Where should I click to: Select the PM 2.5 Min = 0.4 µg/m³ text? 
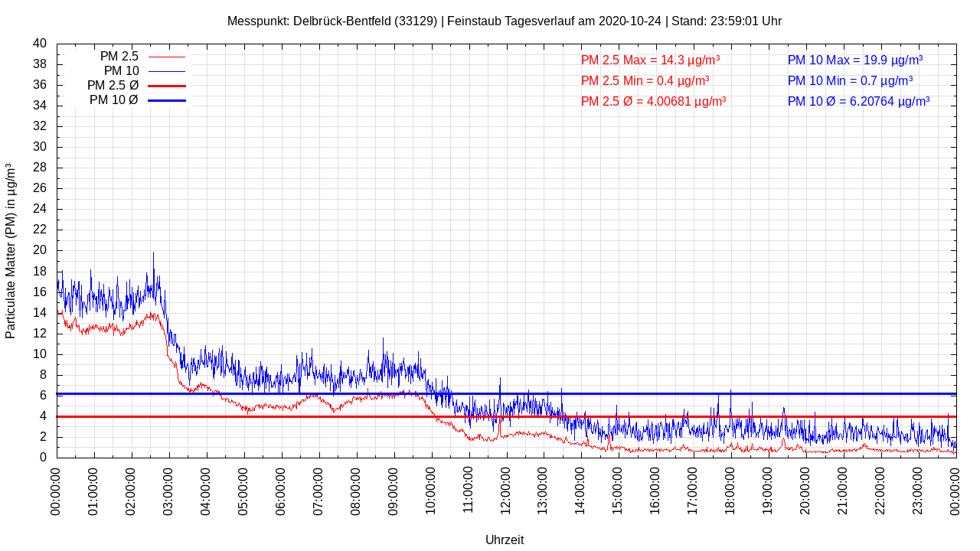point(645,80)
